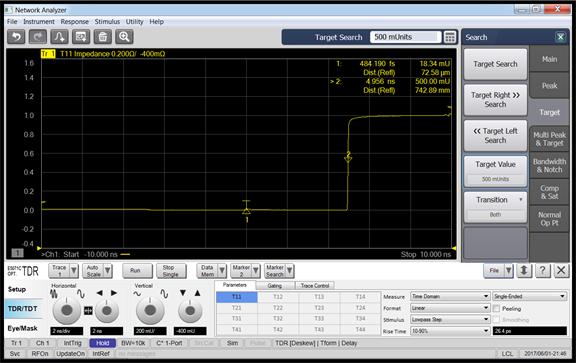Open the Lowpass Step stimulus dropdown
Image resolution: width=576 pixels, height=363 pixels.
[450, 319]
